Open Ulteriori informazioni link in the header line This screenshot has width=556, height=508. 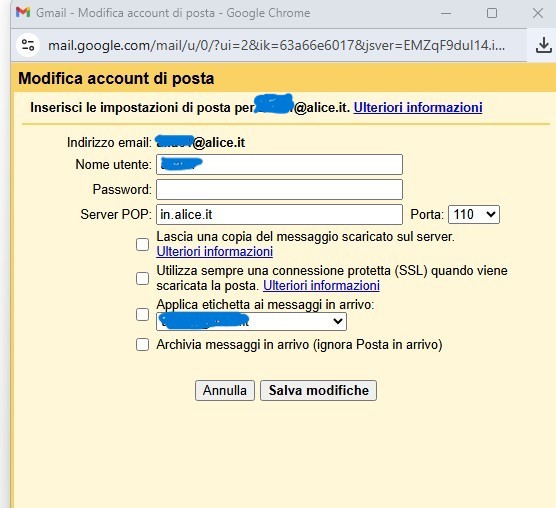tap(418, 107)
